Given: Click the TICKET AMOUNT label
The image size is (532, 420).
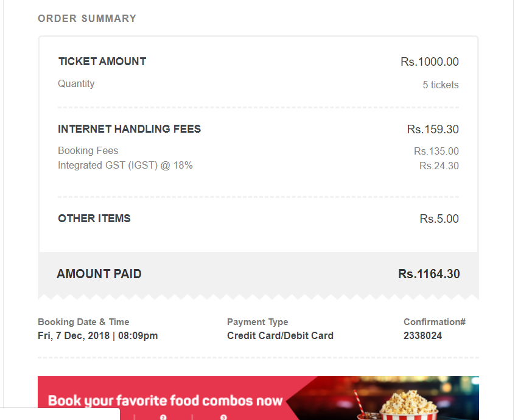Looking at the screenshot, I should click(102, 61).
